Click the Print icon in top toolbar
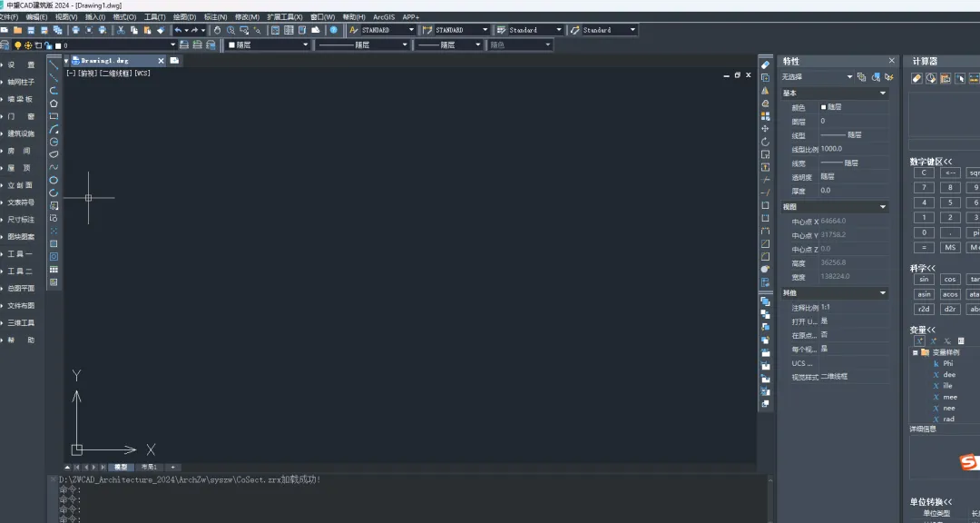The height and width of the screenshot is (523, 980). (x=75, y=30)
